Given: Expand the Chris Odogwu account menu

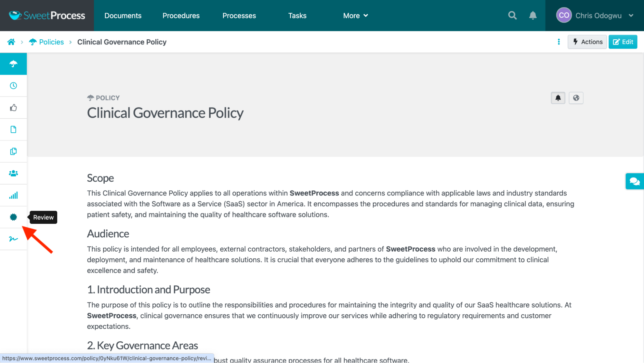Looking at the screenshot, I should (595, 15).
